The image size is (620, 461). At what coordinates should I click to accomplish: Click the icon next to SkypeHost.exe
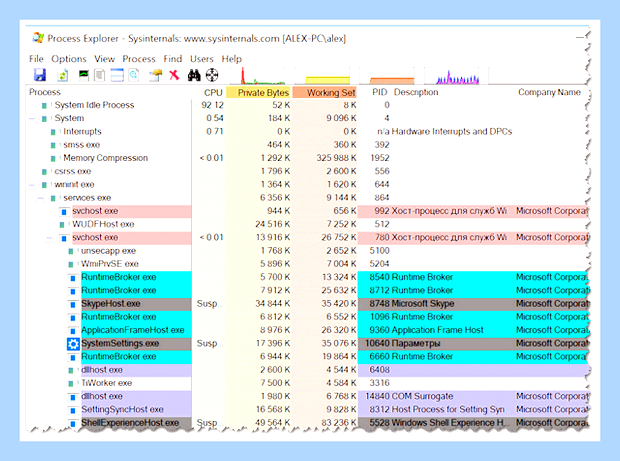[x=73, y=304]
